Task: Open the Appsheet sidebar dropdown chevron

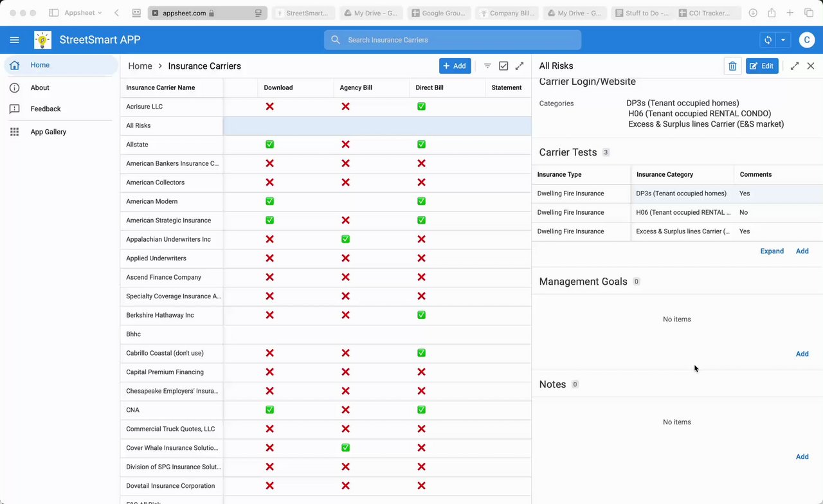Action: 100,13
